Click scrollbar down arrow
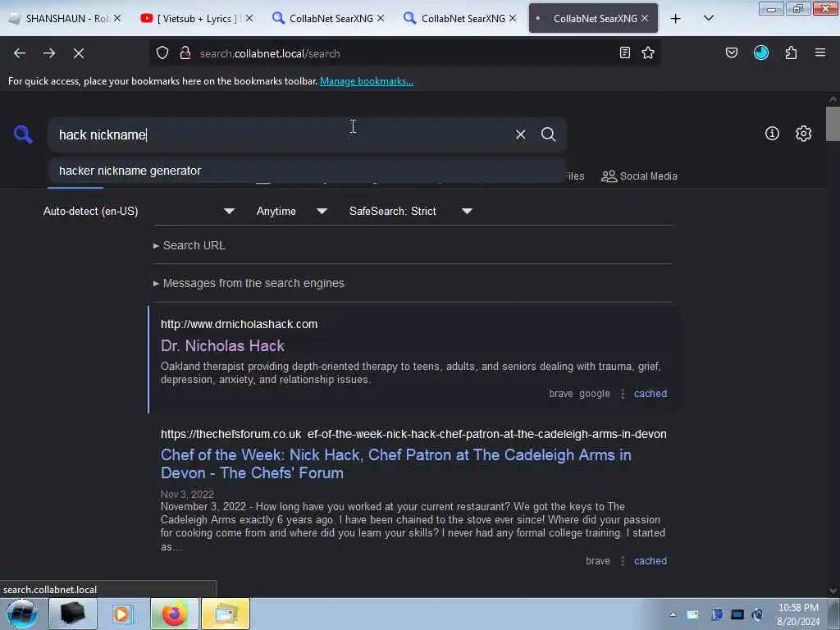This screenshot has width=840, height=630. (x=833, y=591)
